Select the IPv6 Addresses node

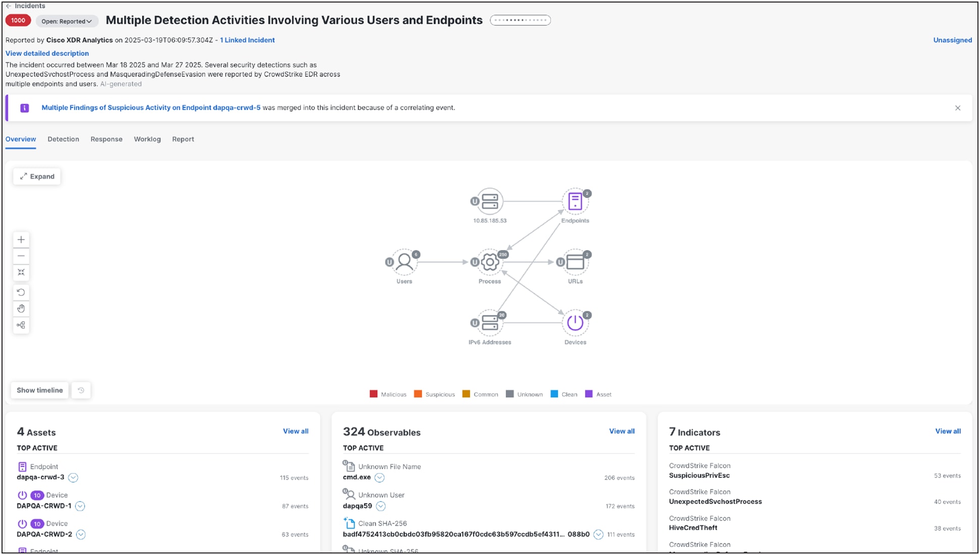[490, 323]
